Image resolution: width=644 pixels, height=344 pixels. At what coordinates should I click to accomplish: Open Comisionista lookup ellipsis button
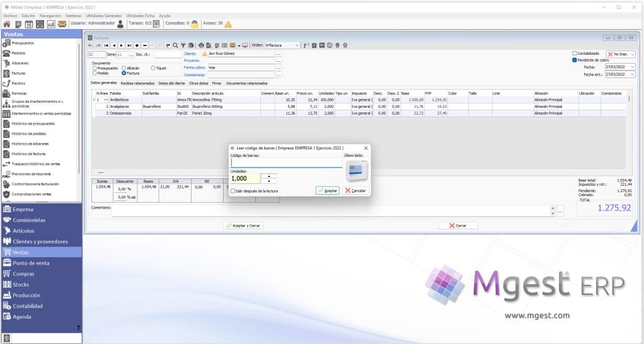(x=279, y=75)
